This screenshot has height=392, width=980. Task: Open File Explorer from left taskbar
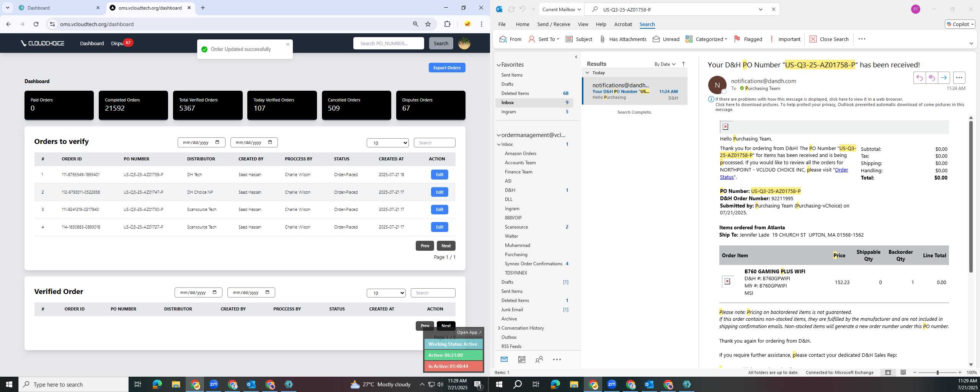click(175, 384)
